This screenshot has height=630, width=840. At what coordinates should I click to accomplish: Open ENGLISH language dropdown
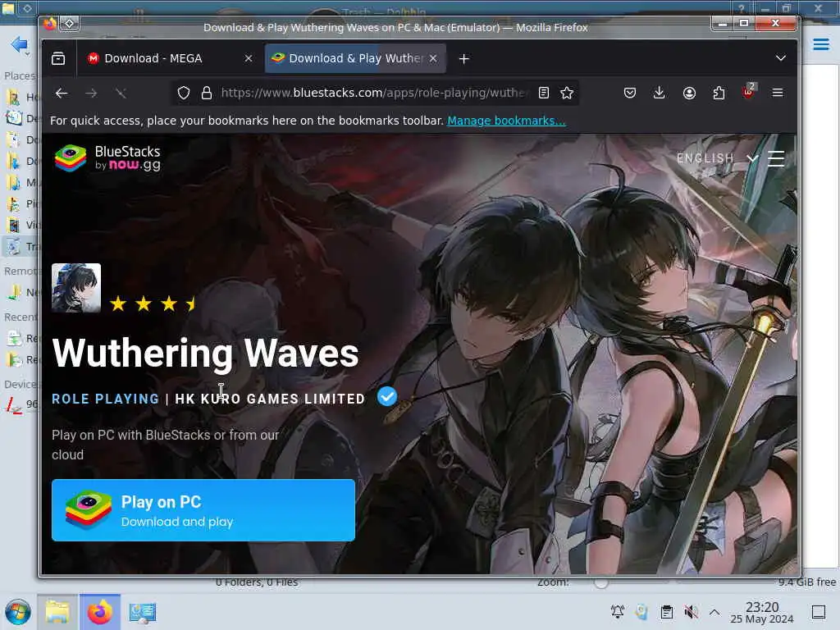coord(717,158)
